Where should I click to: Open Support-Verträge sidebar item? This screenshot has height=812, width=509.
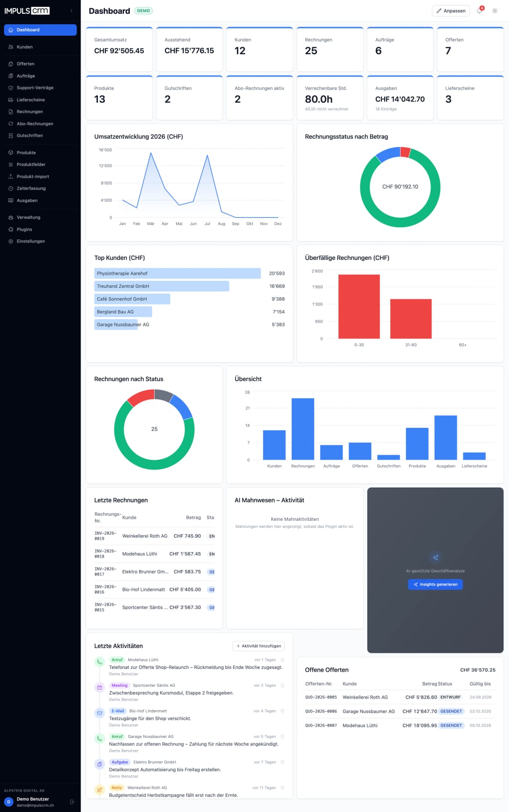[40, 88]
